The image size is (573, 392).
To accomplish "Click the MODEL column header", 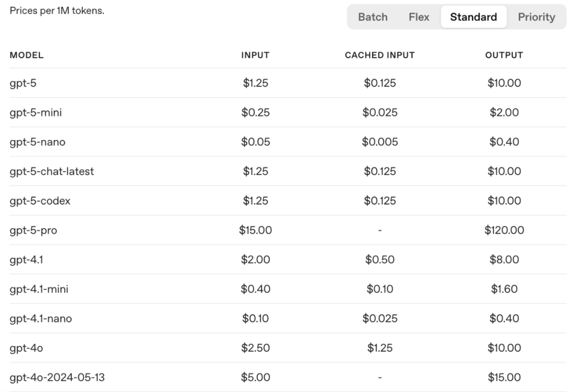I will 27,55.
